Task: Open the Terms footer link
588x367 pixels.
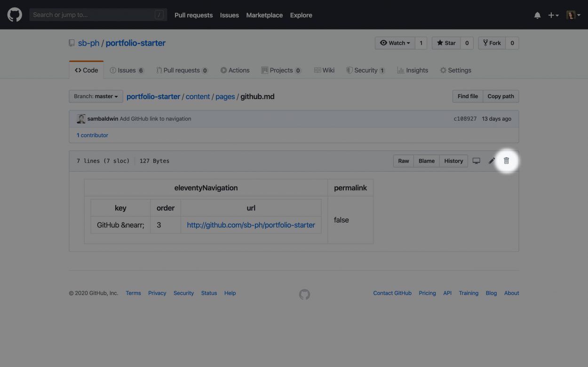Action: click(x=133, y=293)
